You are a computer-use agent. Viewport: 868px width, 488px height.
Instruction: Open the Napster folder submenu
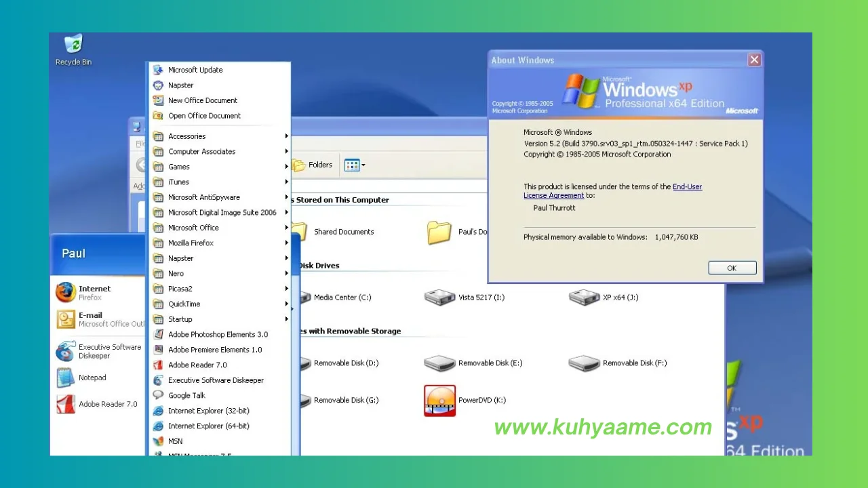point(220,258)
